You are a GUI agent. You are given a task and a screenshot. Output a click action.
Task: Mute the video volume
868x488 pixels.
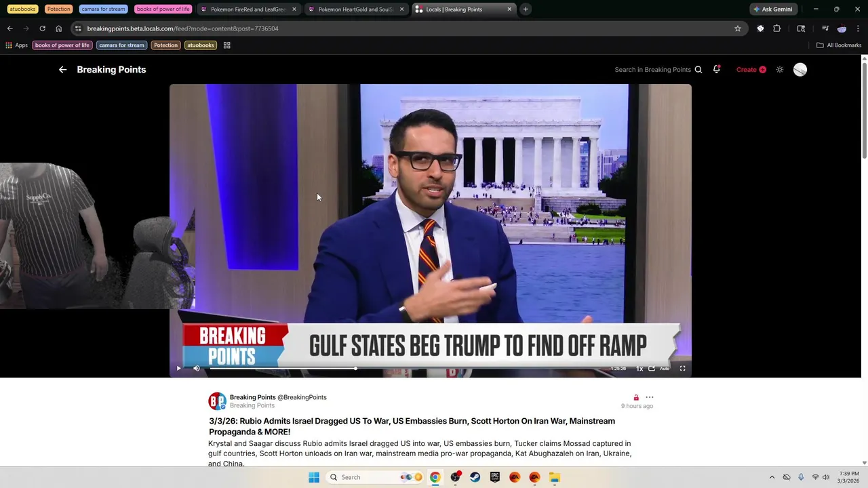[x=197, y=368]
